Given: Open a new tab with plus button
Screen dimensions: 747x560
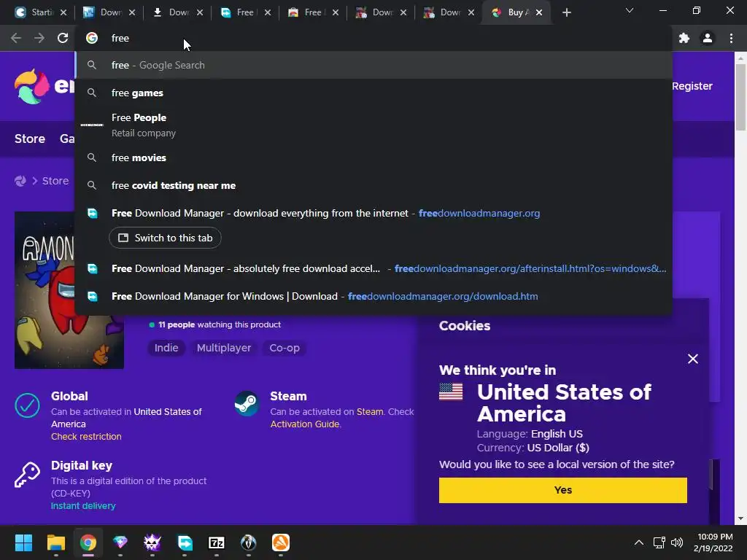Looking at the screenshot, I should (566, 12).
